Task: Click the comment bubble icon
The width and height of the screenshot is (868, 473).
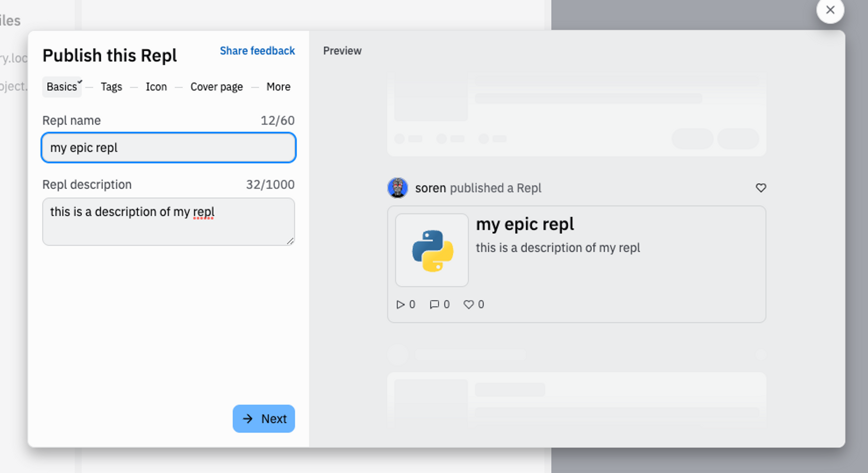Action: point(434,305)
